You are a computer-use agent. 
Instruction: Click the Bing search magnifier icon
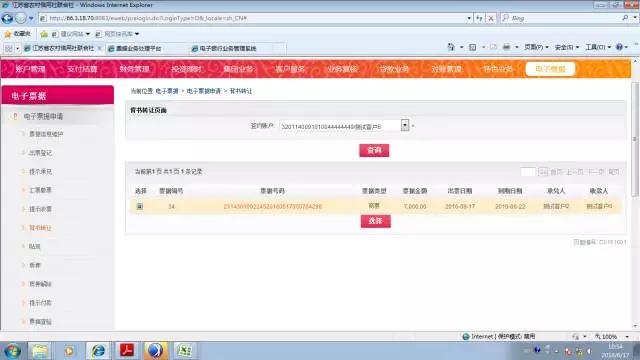point(625,18)
